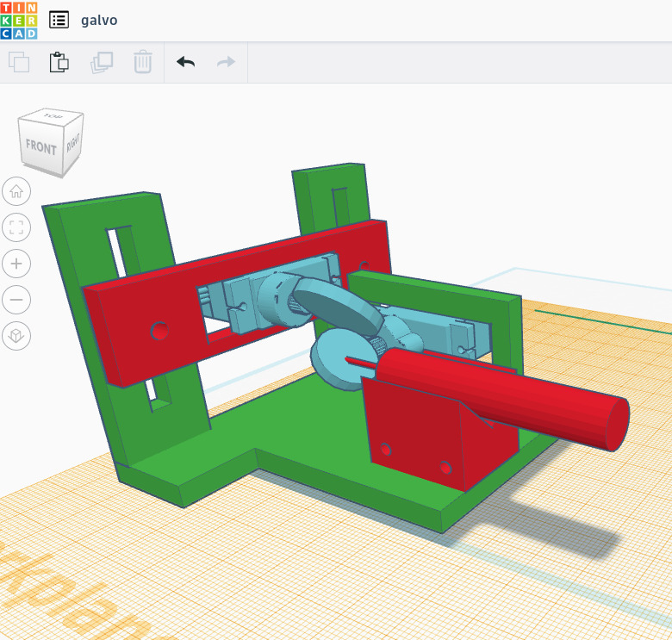Select the blue tilted mirror disc
Screen dimensions: 672x640
point(339,305)
